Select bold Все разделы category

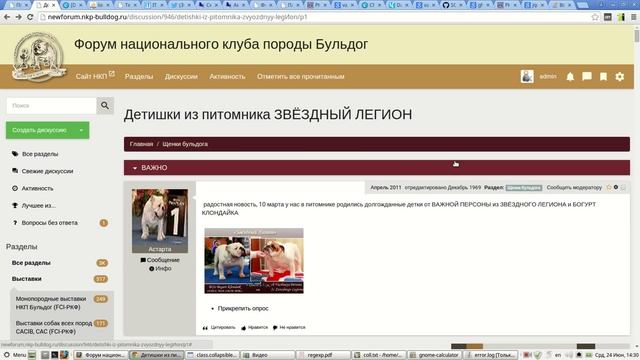pyautogui.click(x=31, y=263)
